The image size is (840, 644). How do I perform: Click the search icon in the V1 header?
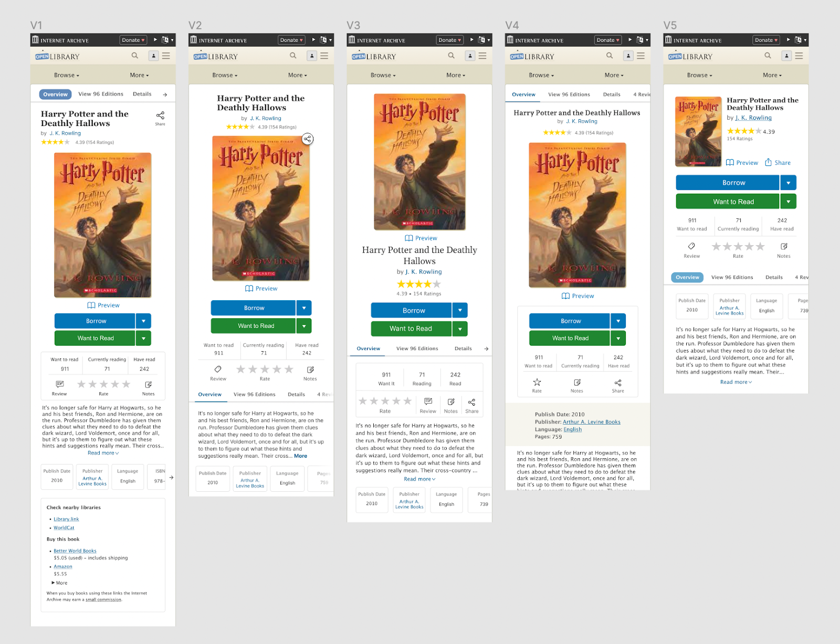135,56
